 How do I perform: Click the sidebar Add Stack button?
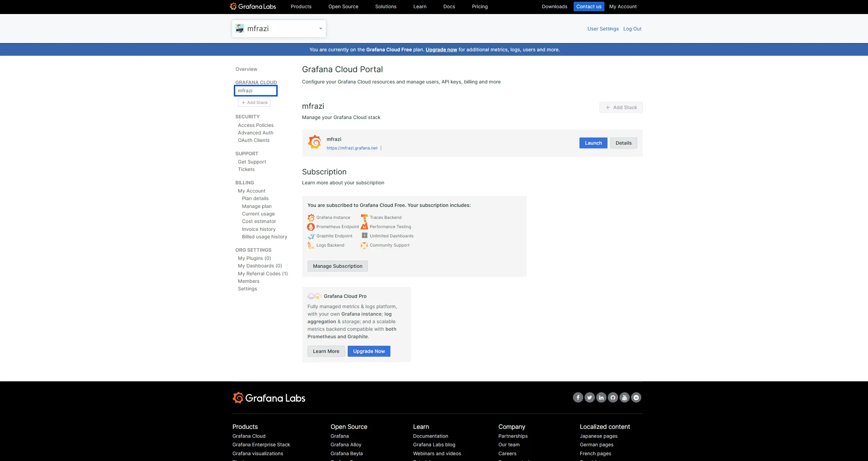click(x=254, y=103)
